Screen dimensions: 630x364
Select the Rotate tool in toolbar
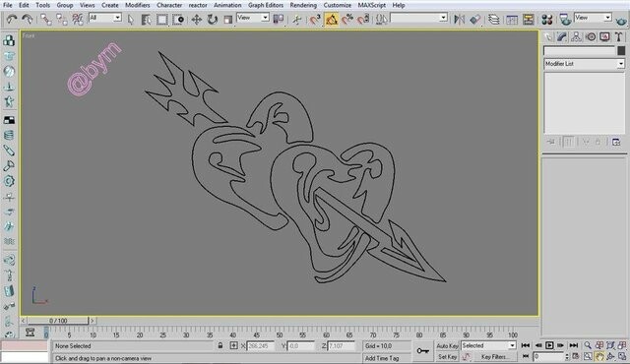coord(213,20)
